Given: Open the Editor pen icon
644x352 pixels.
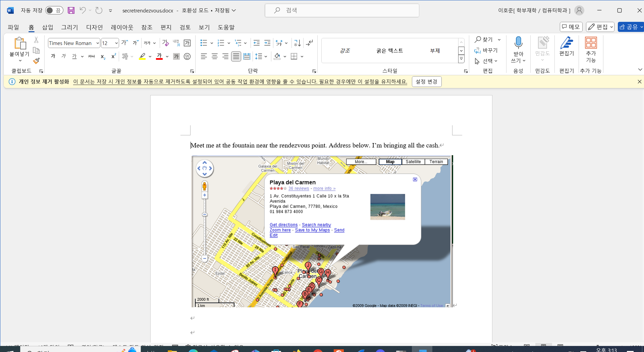Looking at the screenshot, I should pos(567,43).
